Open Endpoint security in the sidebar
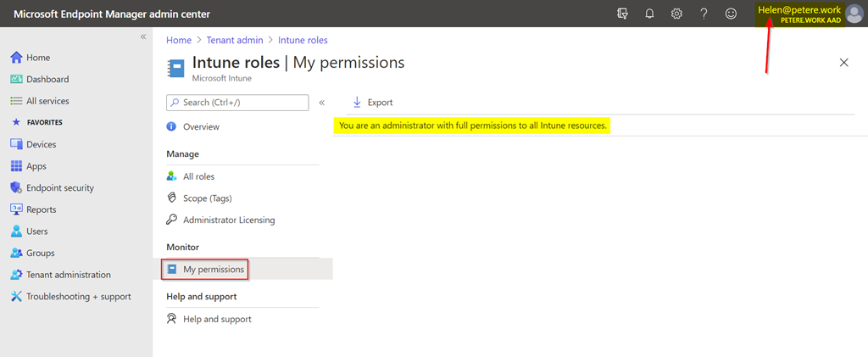The image size is (868, 357). (x=59, y=187)
